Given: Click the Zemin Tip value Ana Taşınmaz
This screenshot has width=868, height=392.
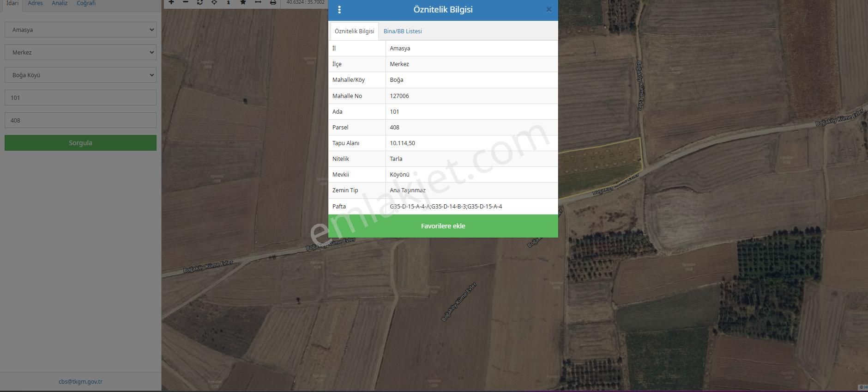Looking at the screenshot, I should [x=408, y=190].
